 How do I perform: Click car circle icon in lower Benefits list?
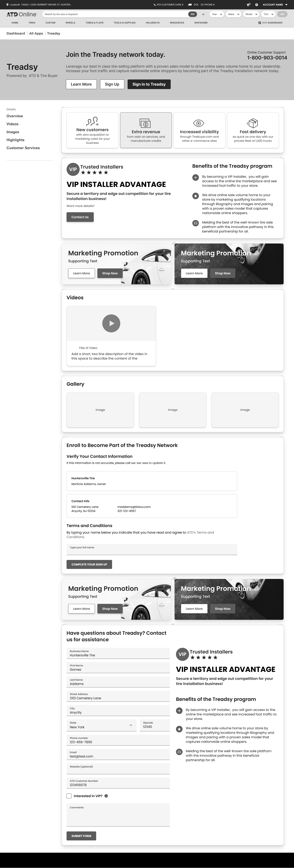[179, 752]
